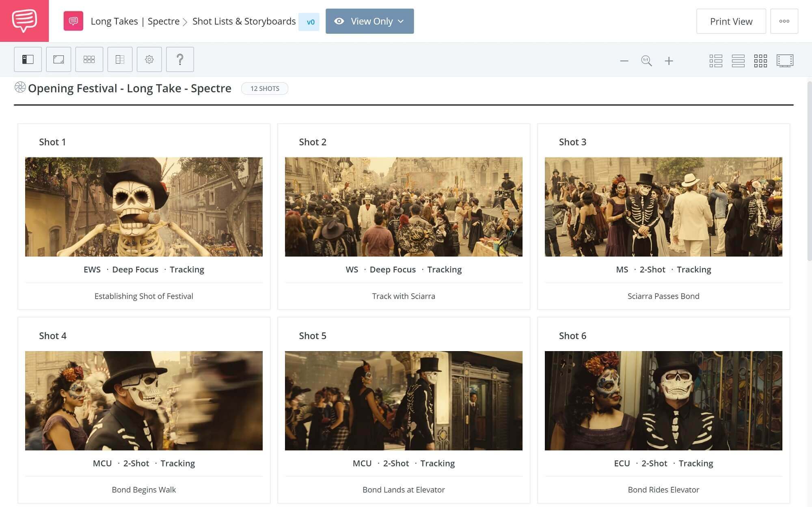812x507 pixels.
Task: Switch to detailed list view icon
Action: point(716,61)
